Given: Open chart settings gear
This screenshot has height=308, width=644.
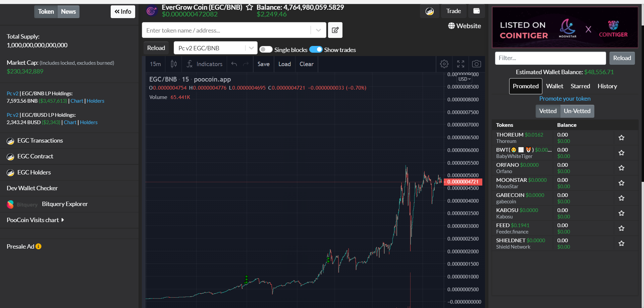Looking at the screenshot, I should [444, 64].
